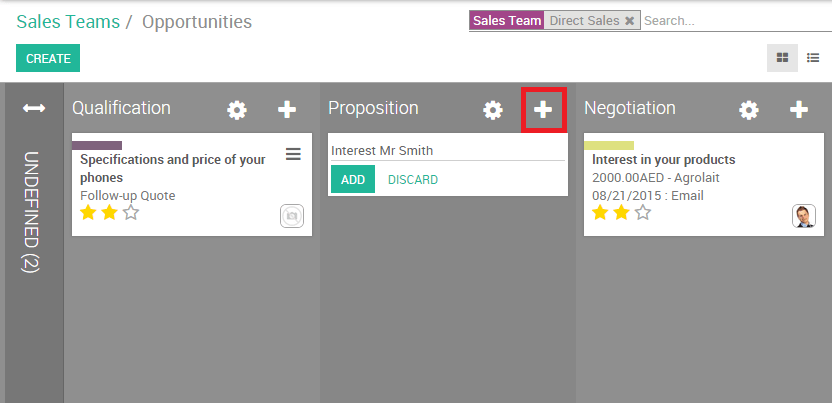Open menu on Specifications opportunity card
832x403 pixels.
(293, 153)
